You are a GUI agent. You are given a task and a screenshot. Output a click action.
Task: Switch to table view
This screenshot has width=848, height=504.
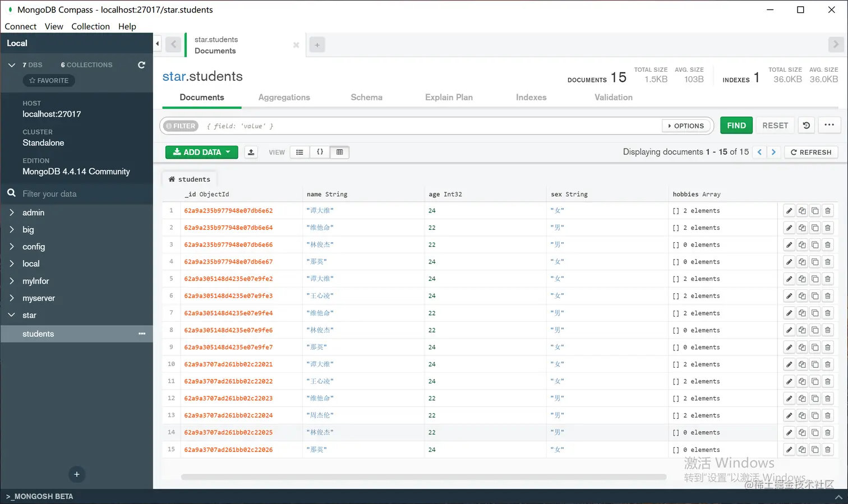pyautogui.click(x=339, y=152)
